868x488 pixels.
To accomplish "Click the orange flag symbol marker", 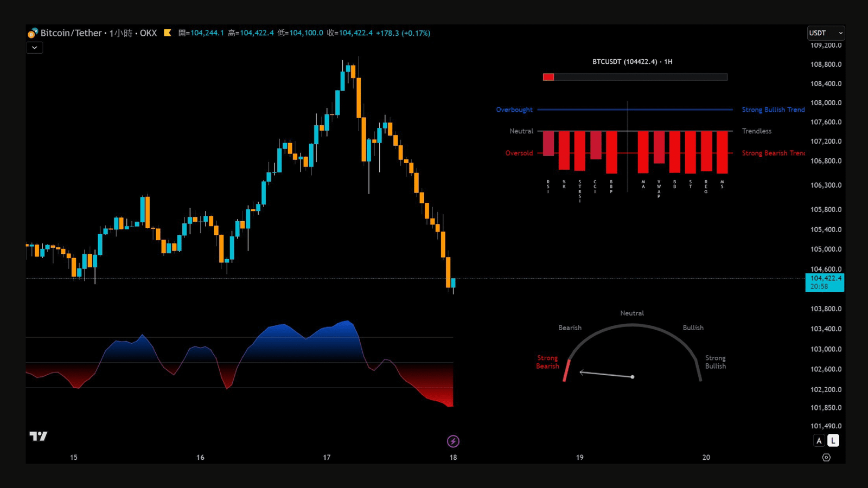I will (168, 33).
